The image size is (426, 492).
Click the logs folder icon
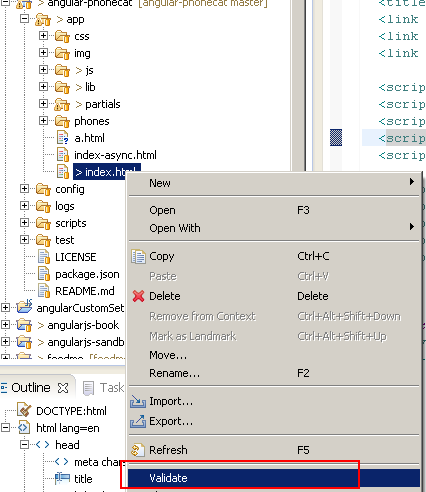tap(43, 206)
